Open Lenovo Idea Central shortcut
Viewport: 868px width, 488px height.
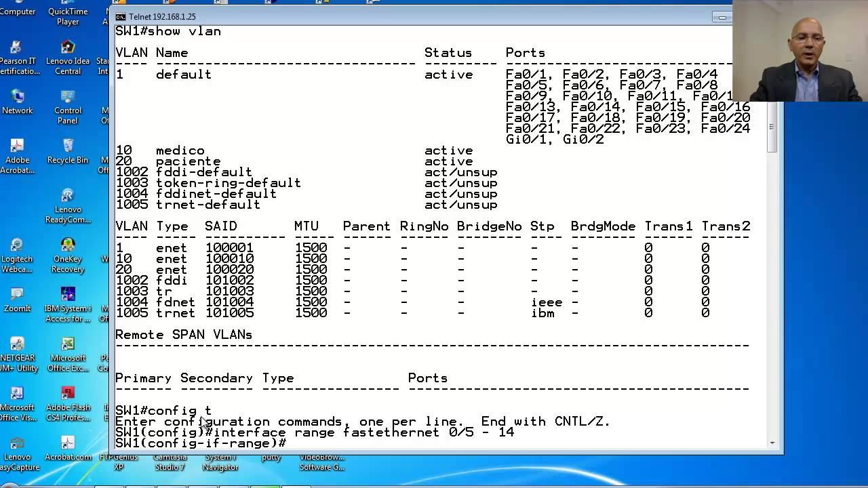click(68, 58)
